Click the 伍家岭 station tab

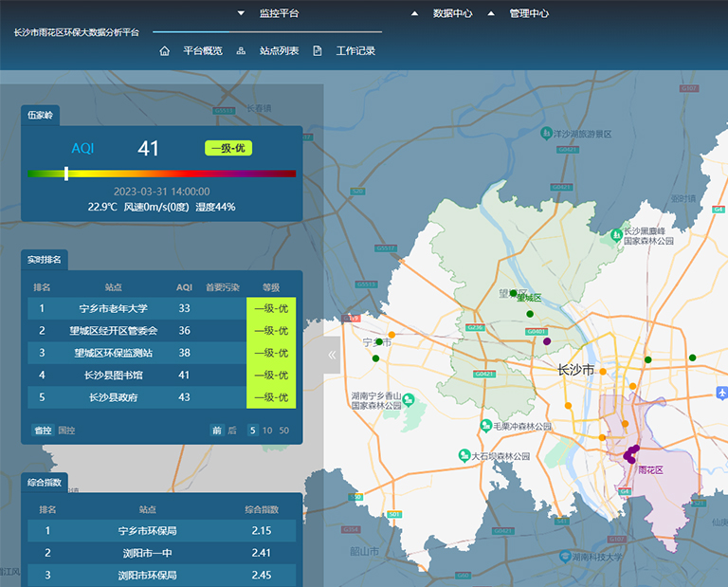click(x=40, y=115)
